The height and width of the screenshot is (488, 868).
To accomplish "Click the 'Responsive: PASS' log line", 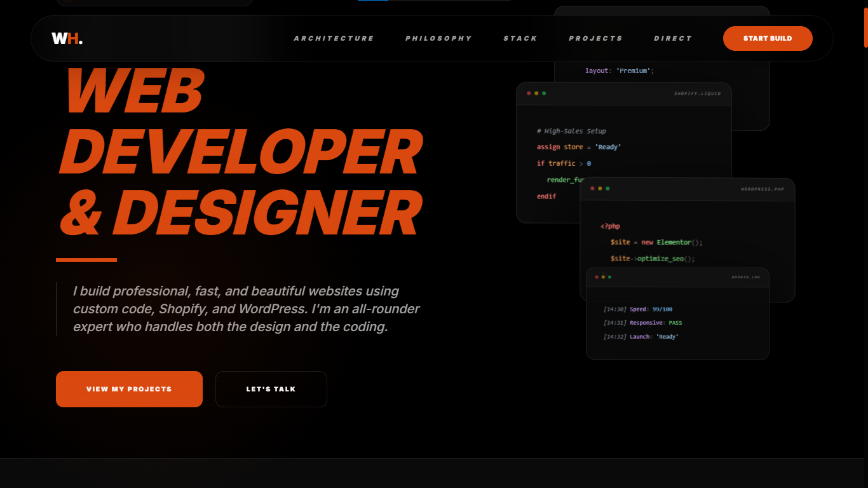I will tap(642, 323).
